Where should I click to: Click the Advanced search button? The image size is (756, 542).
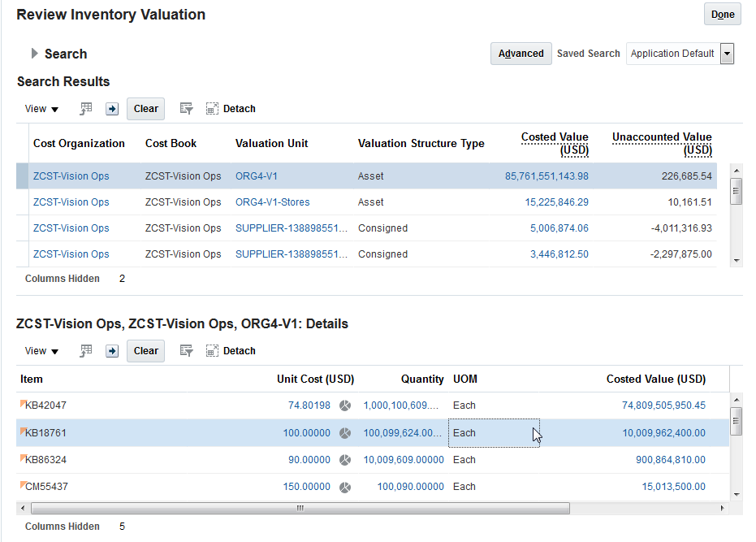[521, 54]
